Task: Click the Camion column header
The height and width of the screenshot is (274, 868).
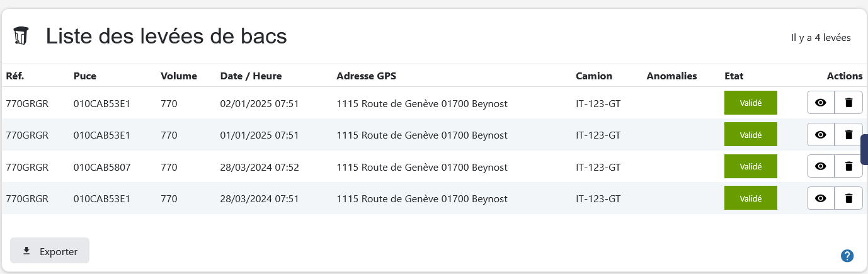Action: [593, 76]
